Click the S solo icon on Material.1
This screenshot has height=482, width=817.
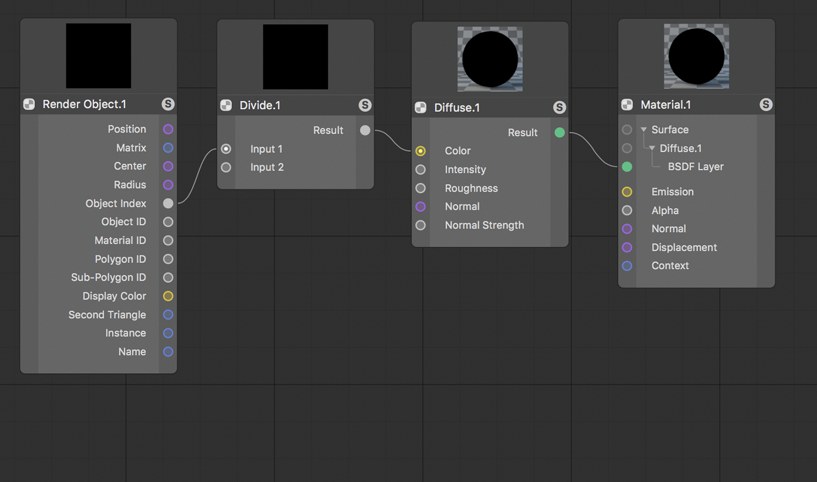click(765, 105)
